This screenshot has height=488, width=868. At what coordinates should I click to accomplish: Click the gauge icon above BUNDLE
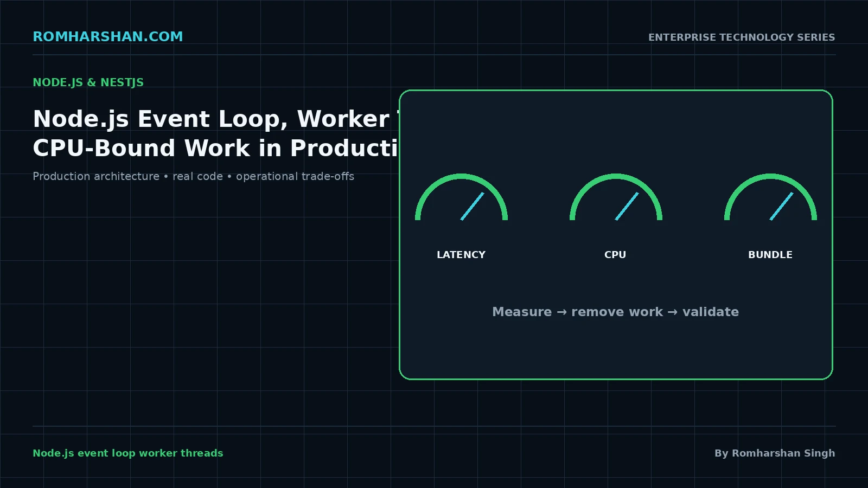pyautogui.click(x=770, y=197)
